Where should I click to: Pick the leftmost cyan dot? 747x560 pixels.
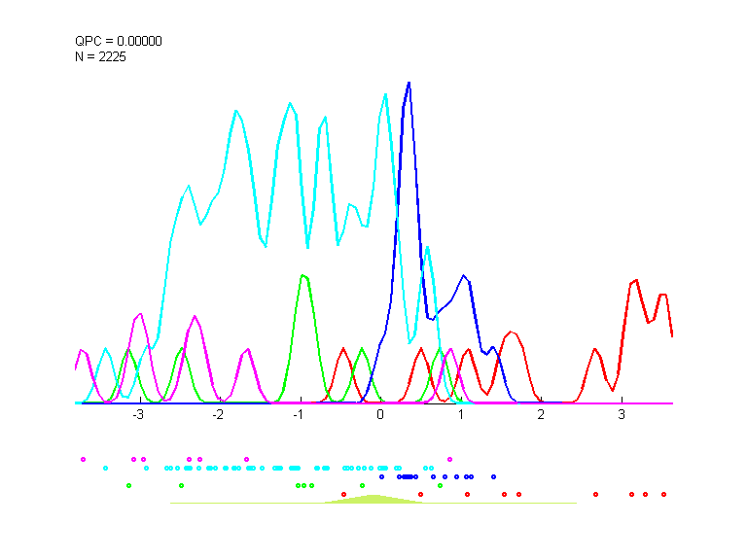point(105,468)
